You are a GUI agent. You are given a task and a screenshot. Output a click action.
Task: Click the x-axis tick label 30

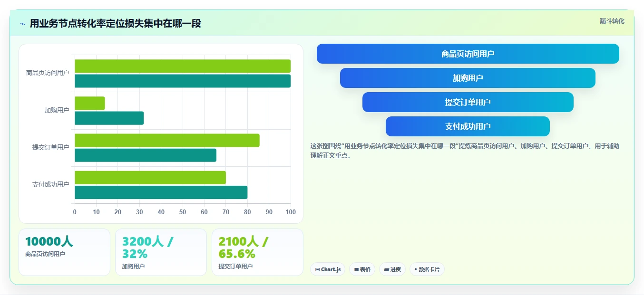click(x=139, y=212)
